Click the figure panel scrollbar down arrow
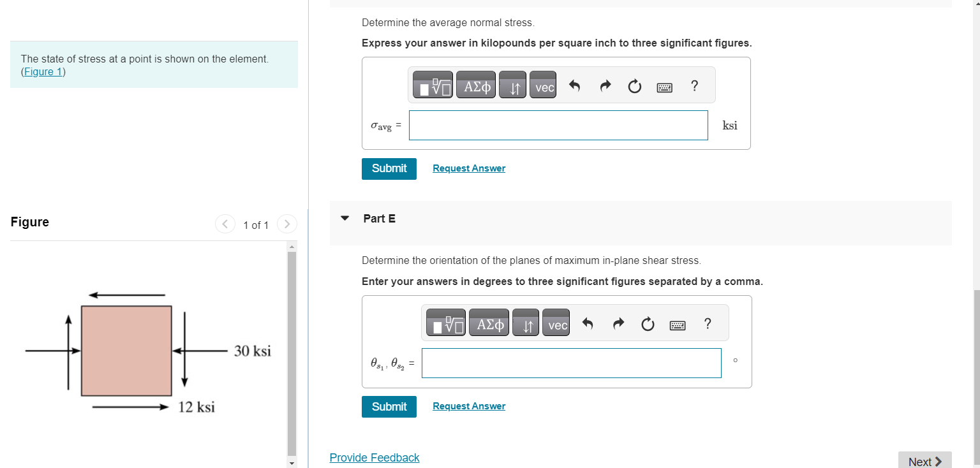Image resolution: width=980 pixels, height=468 pixels. point(292,463)
